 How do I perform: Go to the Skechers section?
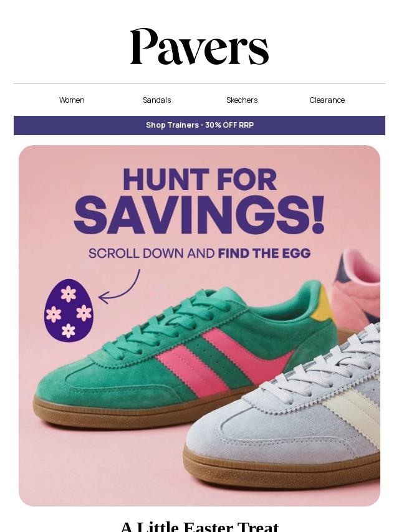click(242, 100)
